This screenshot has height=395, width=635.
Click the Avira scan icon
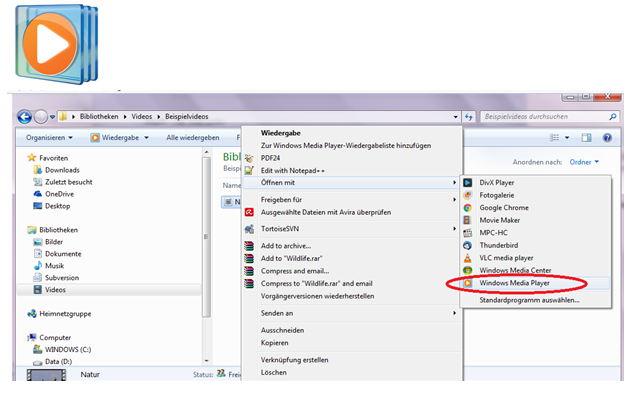249,212
